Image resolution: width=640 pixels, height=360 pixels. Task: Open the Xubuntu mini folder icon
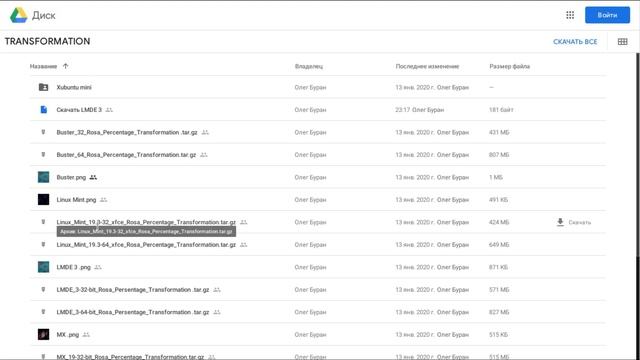click(x=43, y=87)
